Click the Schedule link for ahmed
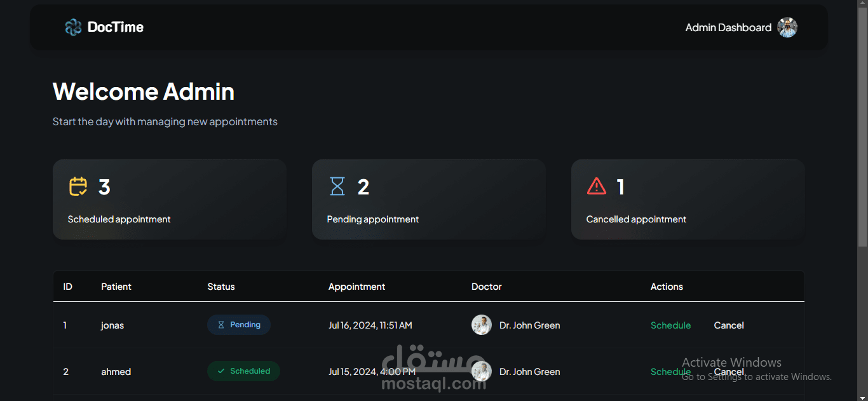The height and width of the screenshot is (401, 868). [x=670, y=371]
